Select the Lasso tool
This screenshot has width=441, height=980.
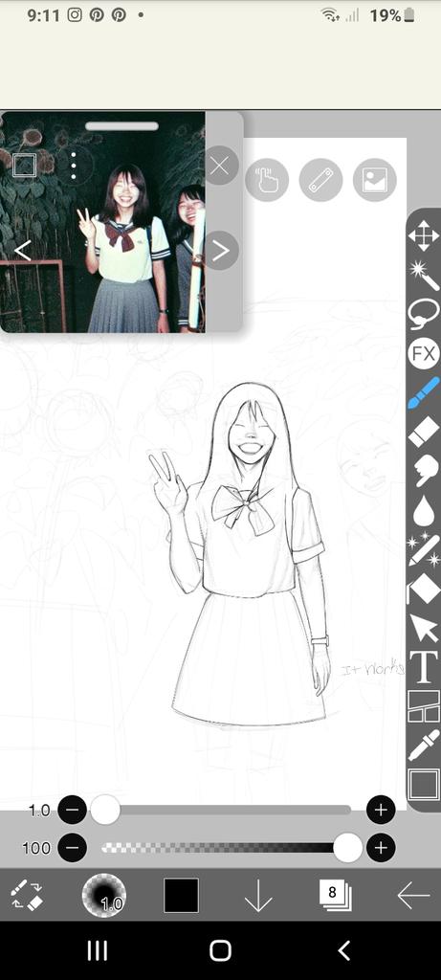424,314
